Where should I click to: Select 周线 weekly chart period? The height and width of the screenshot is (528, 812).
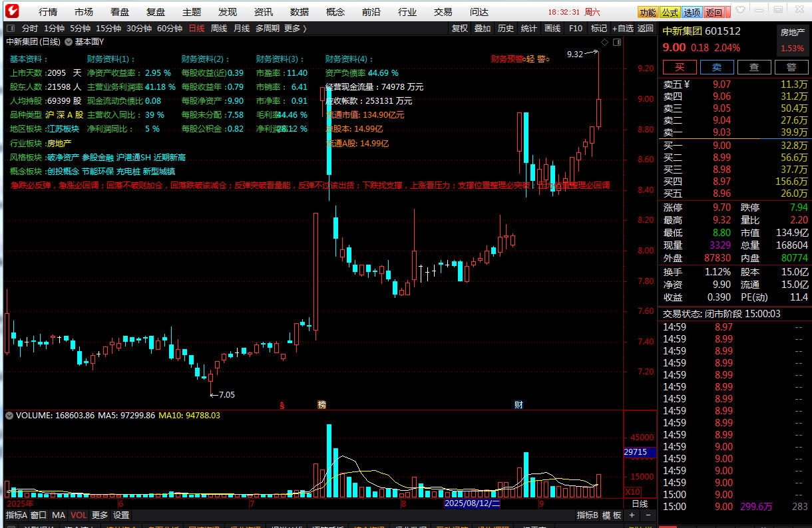point(219,29)
